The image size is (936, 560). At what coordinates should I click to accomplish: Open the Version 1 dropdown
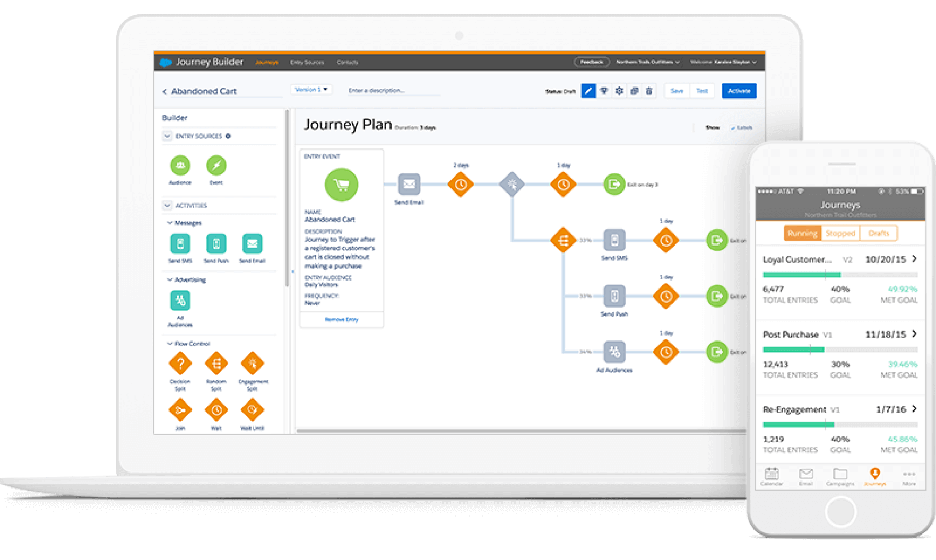pos(311,90)
